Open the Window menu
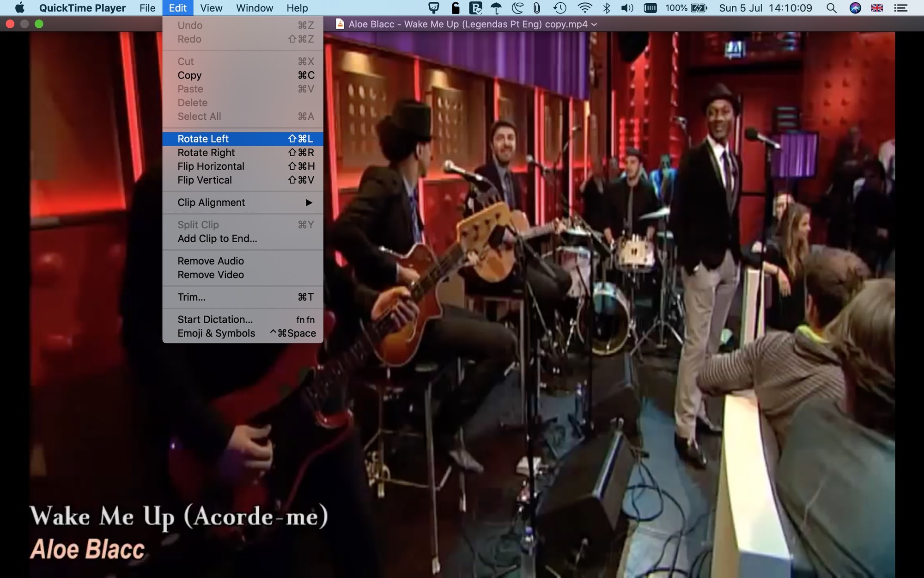Viewport: 924px width, 578px height. [255, 8]
